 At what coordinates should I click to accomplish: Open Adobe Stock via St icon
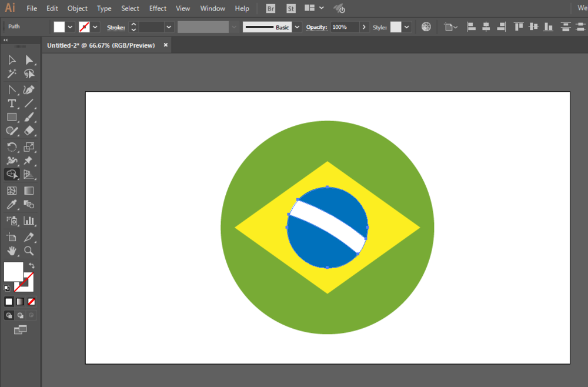click(x=290, y=9)
